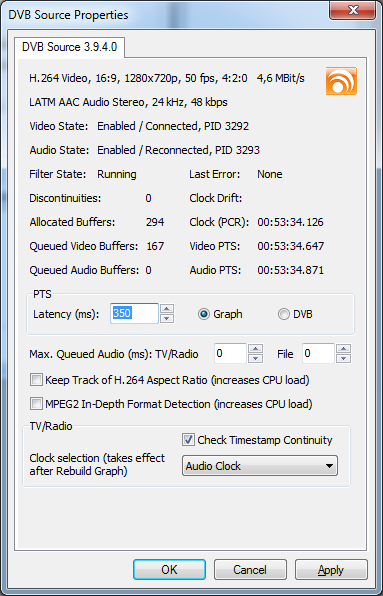Select the DVB Source 3.9.4.0 tab

70,47
